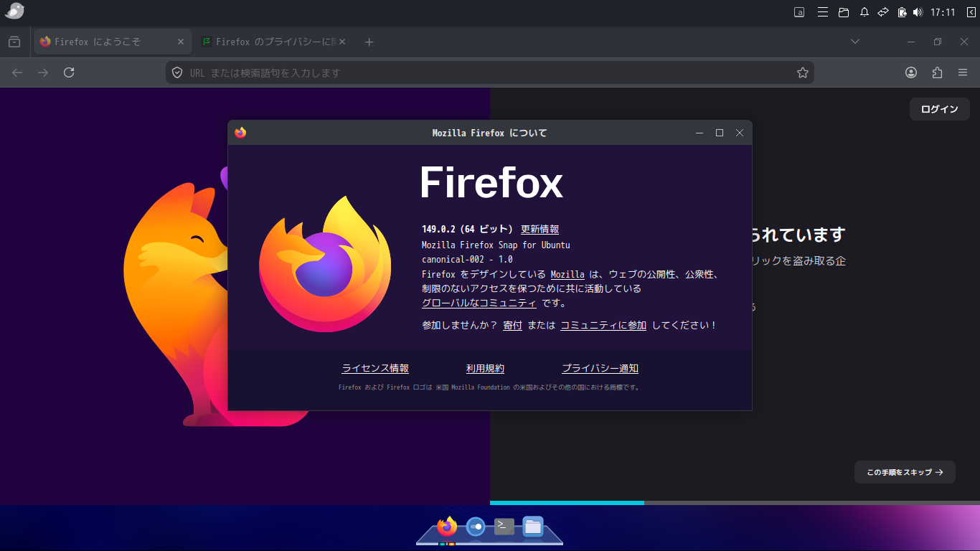980x551 pixels.
Task: Click the 'ログイン' button on welcome page
Action: pyautogui.click(x=940, y=109)
